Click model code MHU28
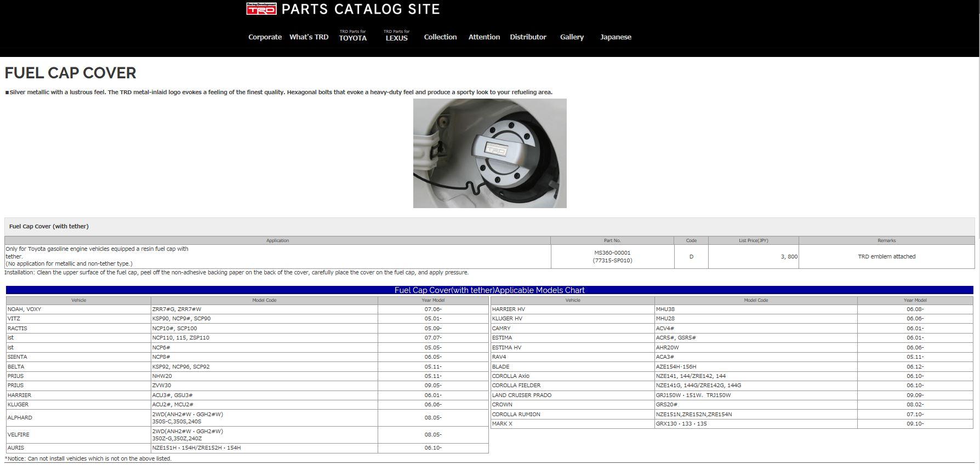 [665, 319]
